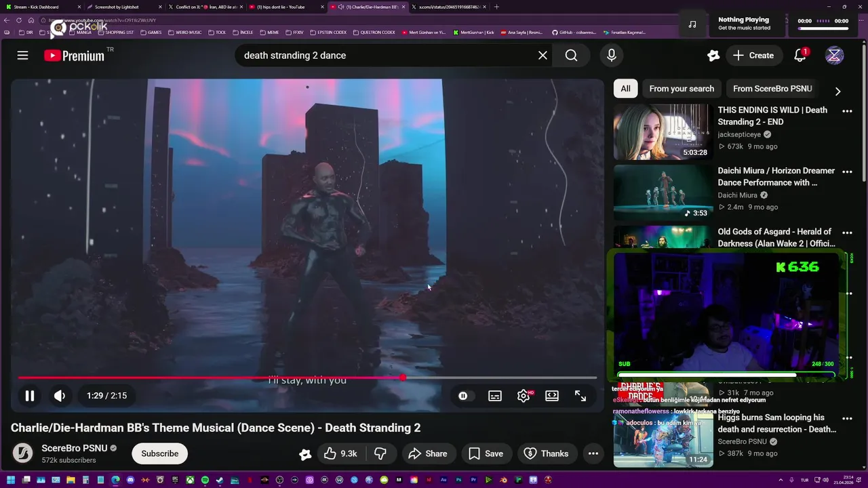Clear the search query with X
The width and height of the screenshot is (868, 488).
tap(542, 56)
